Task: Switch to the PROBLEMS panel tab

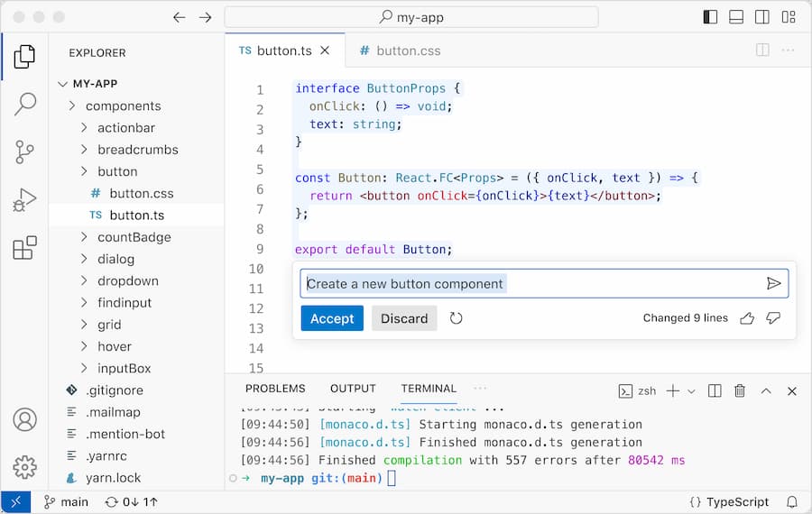Action: (x=275, y=389)
